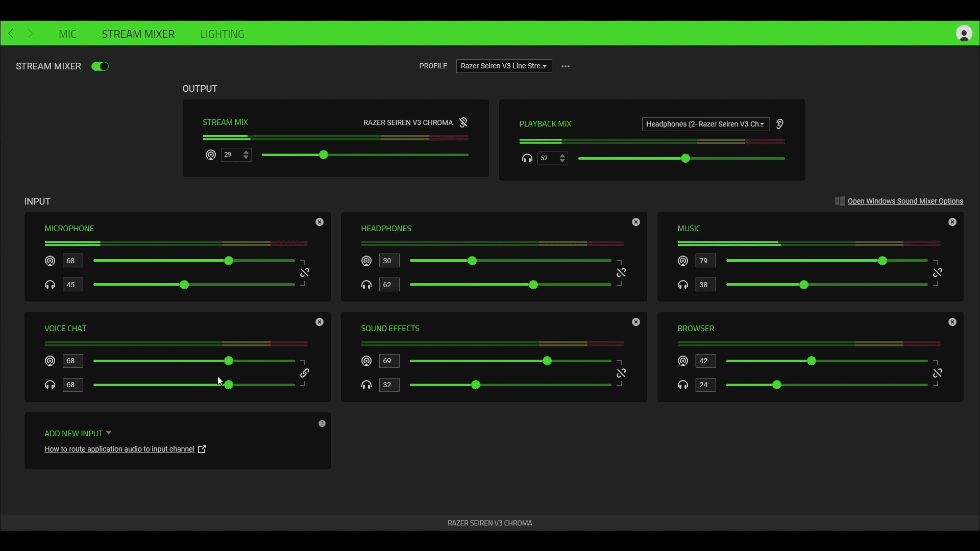980x551 pixels.
Task: Mute the Sound Effects playback headphone icon
Action: 366,385
